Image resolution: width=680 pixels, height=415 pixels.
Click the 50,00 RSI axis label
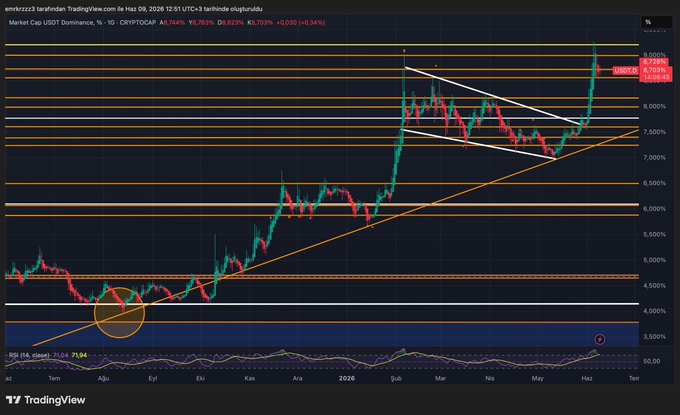652,361
